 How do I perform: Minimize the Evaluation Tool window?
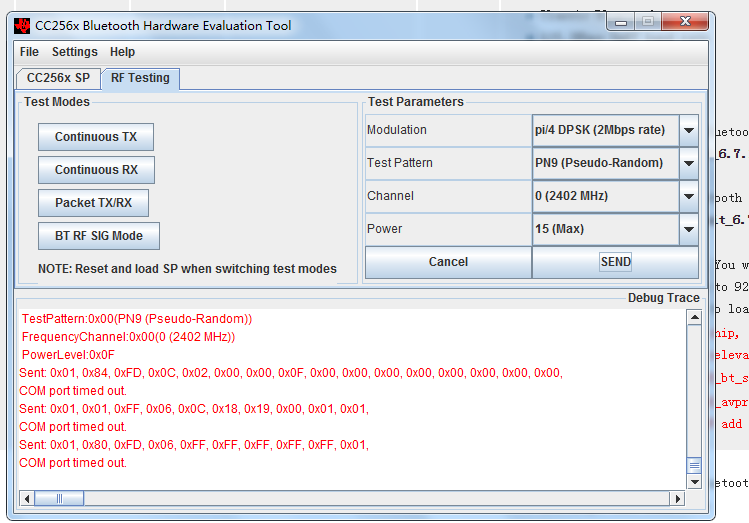click(x=621, y=22)
